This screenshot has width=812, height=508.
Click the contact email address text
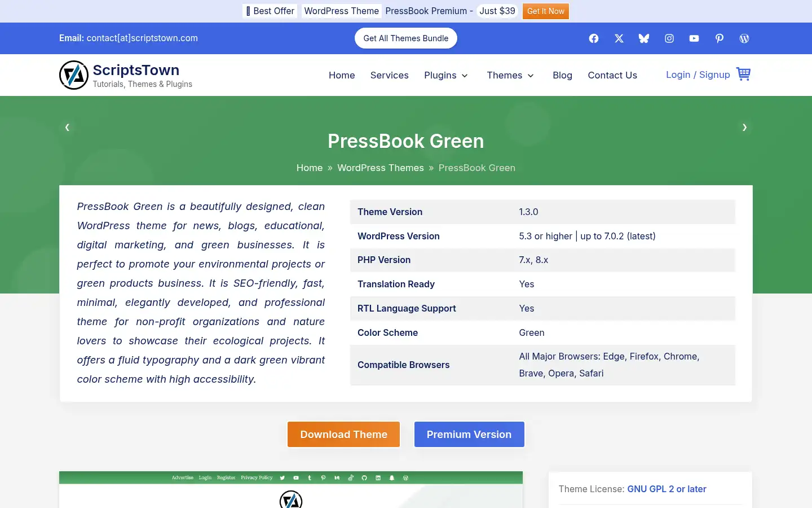142,38
